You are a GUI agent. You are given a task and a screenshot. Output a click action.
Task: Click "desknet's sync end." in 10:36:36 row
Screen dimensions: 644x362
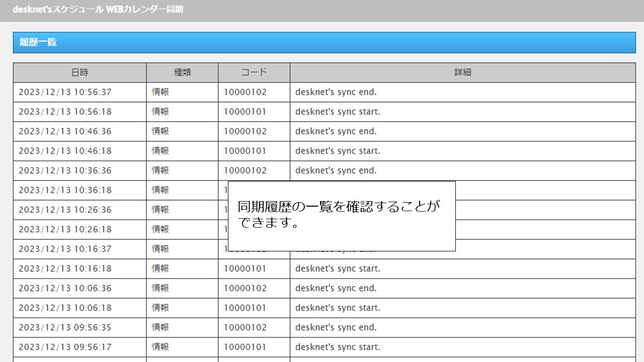click(x=336, y=170)
